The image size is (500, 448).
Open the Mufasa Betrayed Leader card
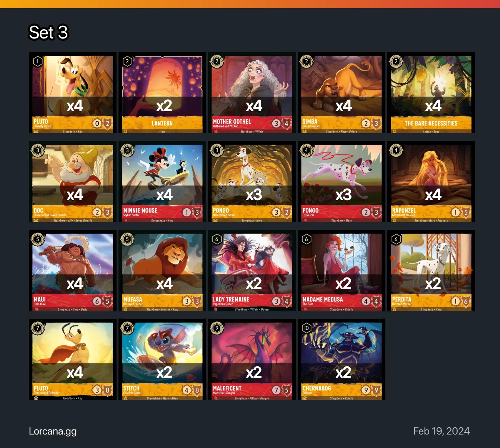(x=162, y=271)
